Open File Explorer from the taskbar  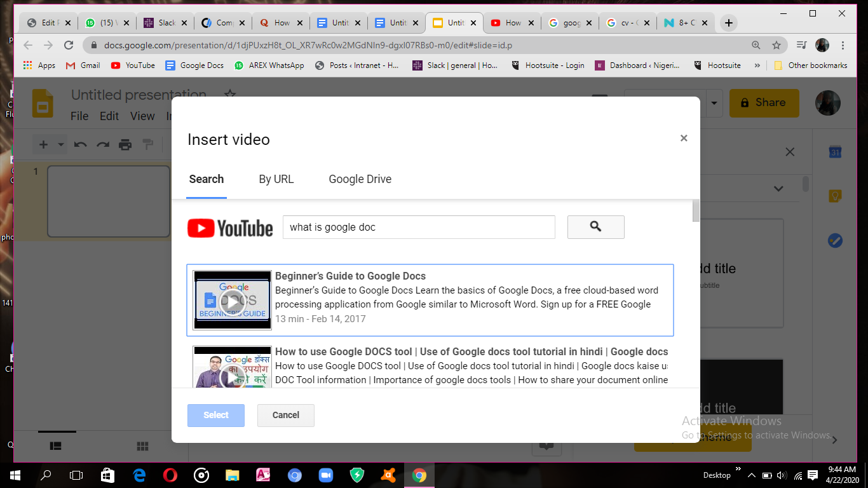point(232,475)
